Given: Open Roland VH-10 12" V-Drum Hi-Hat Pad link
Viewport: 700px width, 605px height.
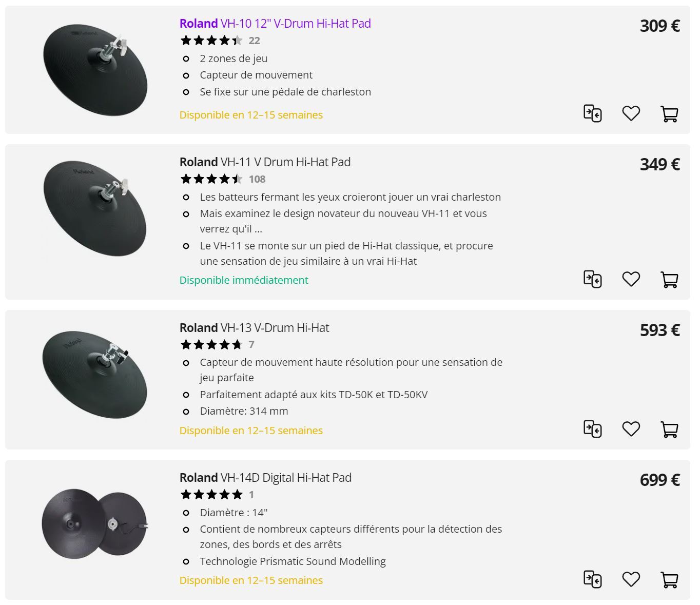Looking at the screenshot, I should click(x=275, y=24).
